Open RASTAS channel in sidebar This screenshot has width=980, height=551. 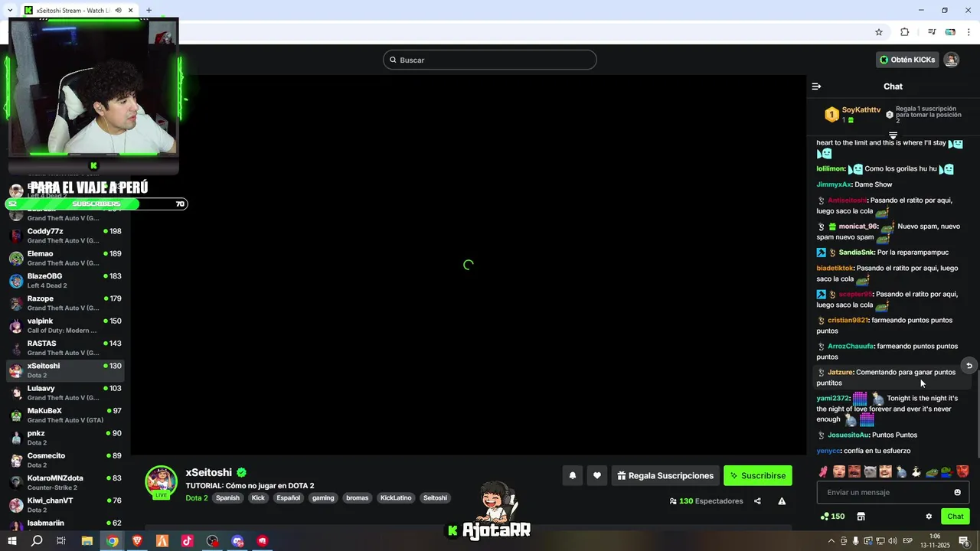65,347
